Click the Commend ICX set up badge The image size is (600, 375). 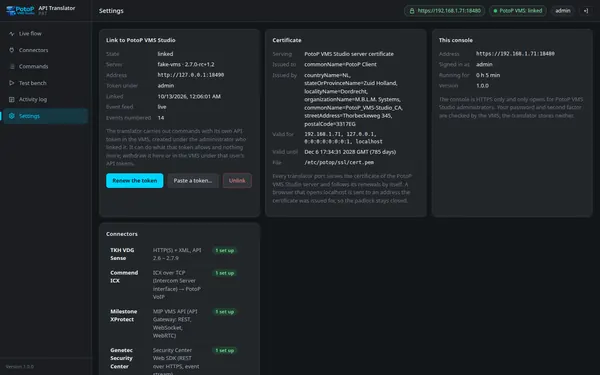pos(225,273)
